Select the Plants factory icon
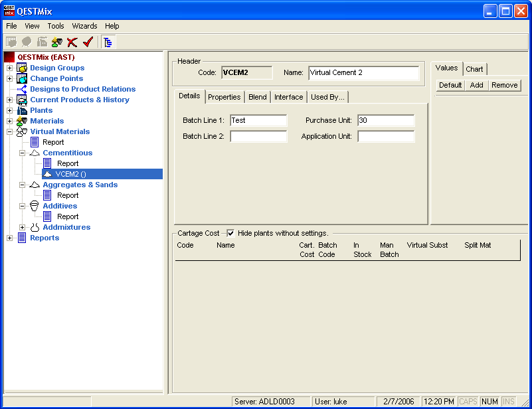Screen dimensions: 532x409 [x=22, y=110]
